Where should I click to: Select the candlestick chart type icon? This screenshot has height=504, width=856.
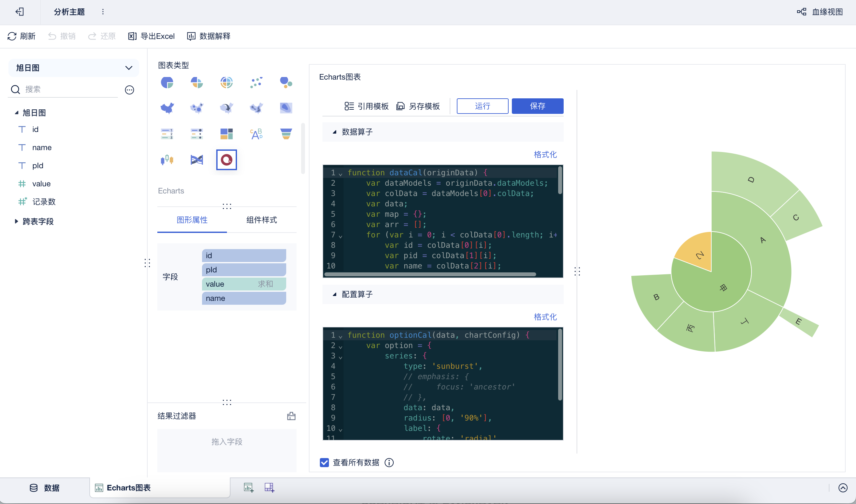coord(167,159)
